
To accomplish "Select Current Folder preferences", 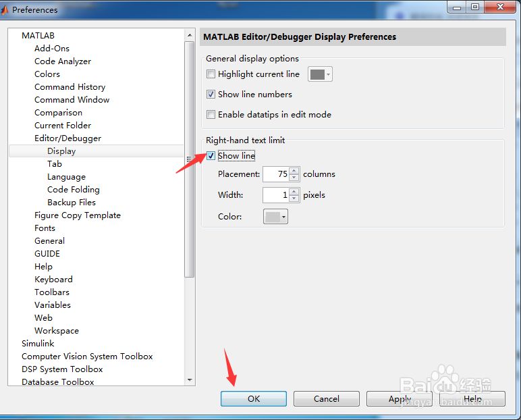I will pos(63,126).
